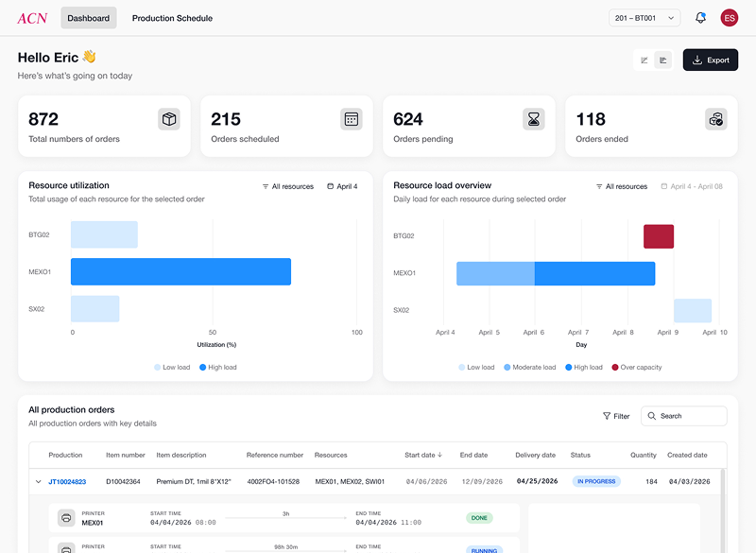
Task: Click the download icon in Export button
Action: point(697,60)
